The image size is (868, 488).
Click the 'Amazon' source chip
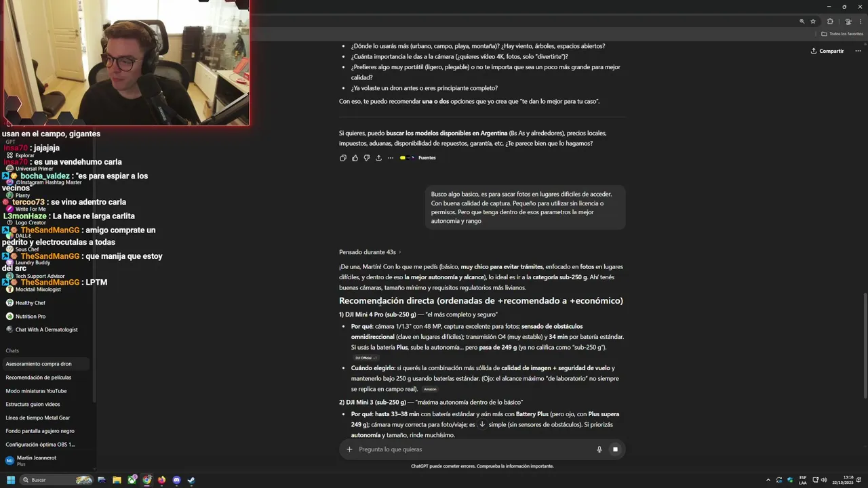tap(430, 390)
